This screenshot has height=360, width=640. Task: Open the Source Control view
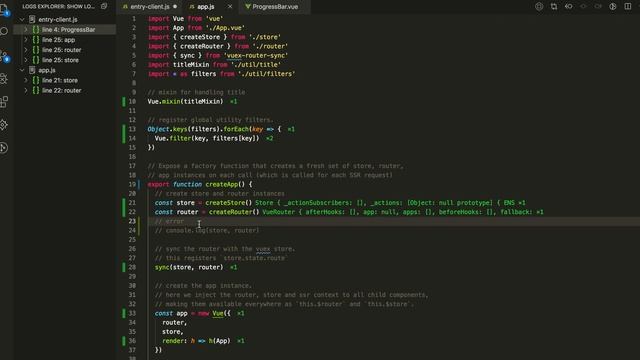4,56
